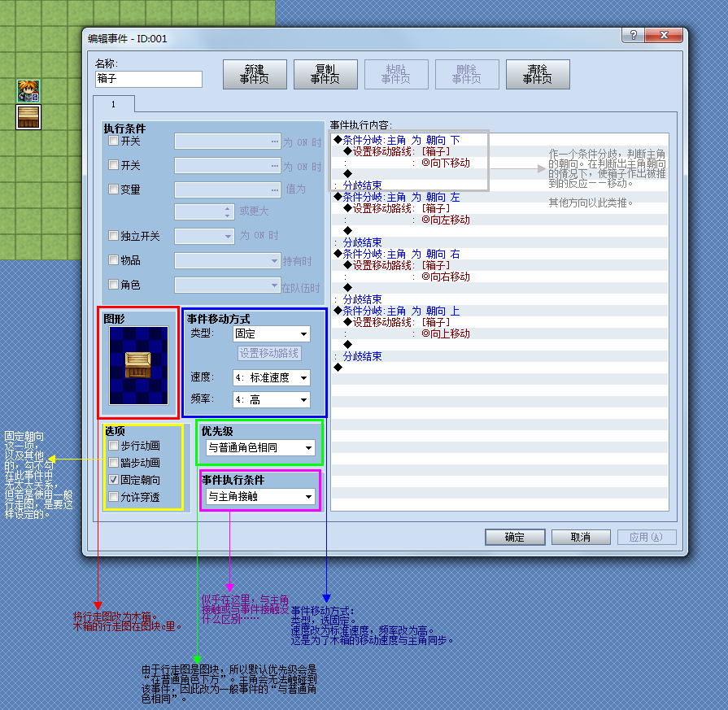Image resolution: width=728 pixels, height=710 pixels.
Task: Expand the 优先级 priority dropdown
Action: coord(260,447)
